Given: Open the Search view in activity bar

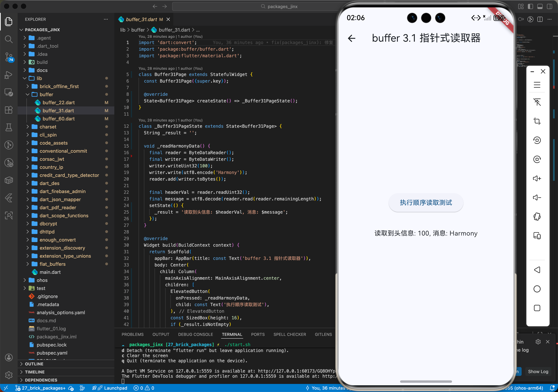Looking at the screenshot, I should (x=9, y=39).
